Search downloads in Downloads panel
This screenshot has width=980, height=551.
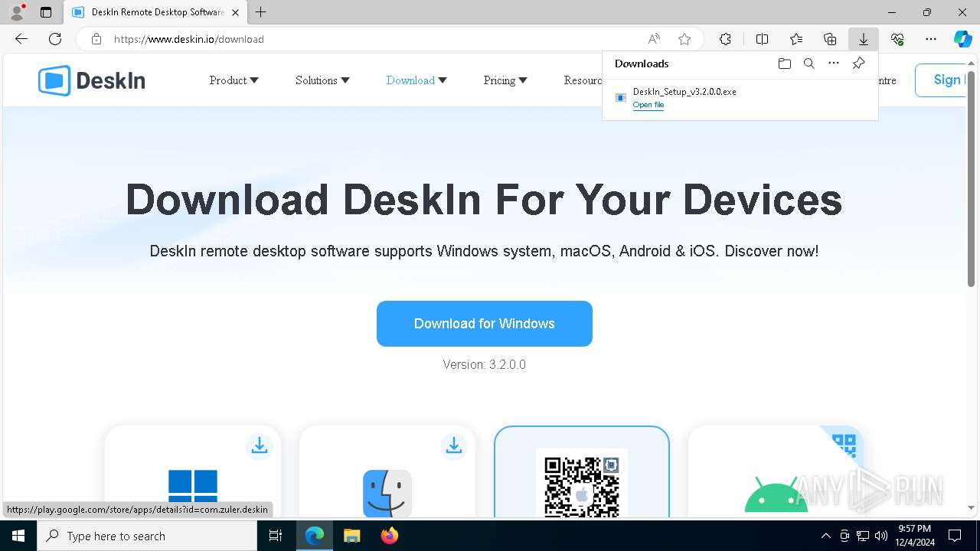coord(809,64)
